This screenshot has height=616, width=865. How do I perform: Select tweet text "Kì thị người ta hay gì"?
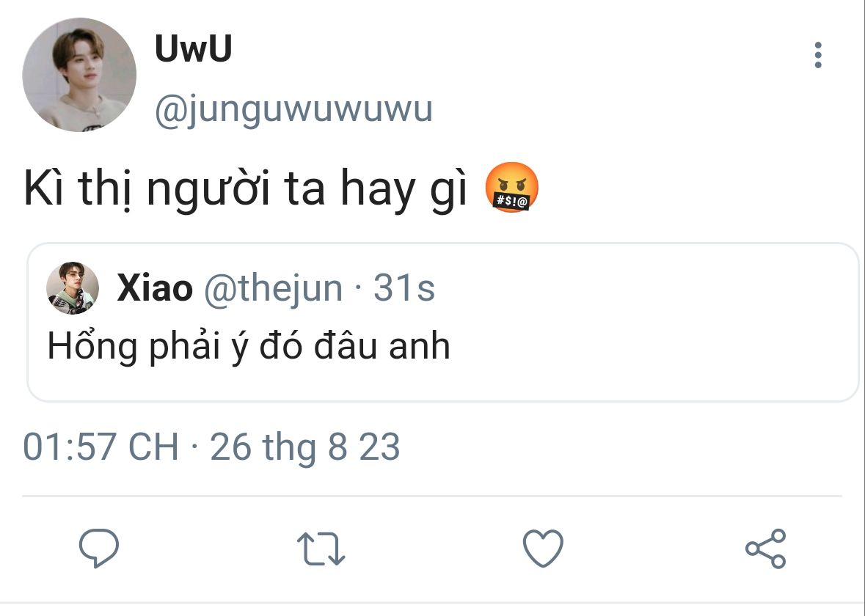tap(246, 190)
